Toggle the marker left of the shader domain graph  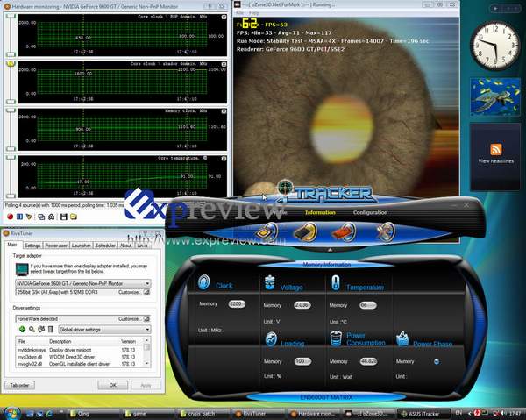(11, 63)
